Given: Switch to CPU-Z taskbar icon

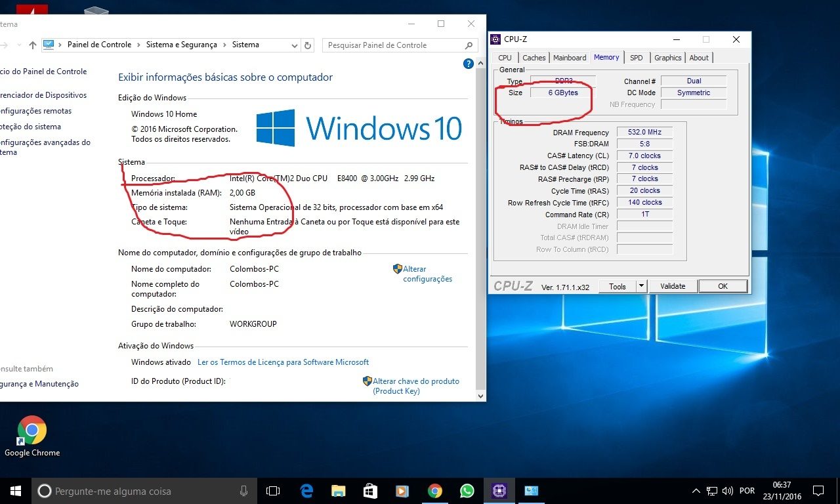Looking at the screenshot, I should (499, 491).
